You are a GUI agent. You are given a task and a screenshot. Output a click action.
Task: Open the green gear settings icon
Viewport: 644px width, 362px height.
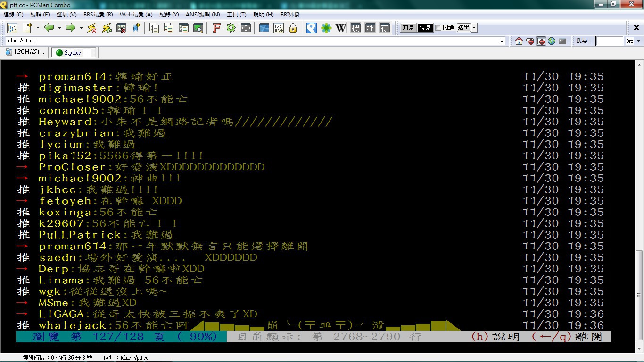coord(231,28)
